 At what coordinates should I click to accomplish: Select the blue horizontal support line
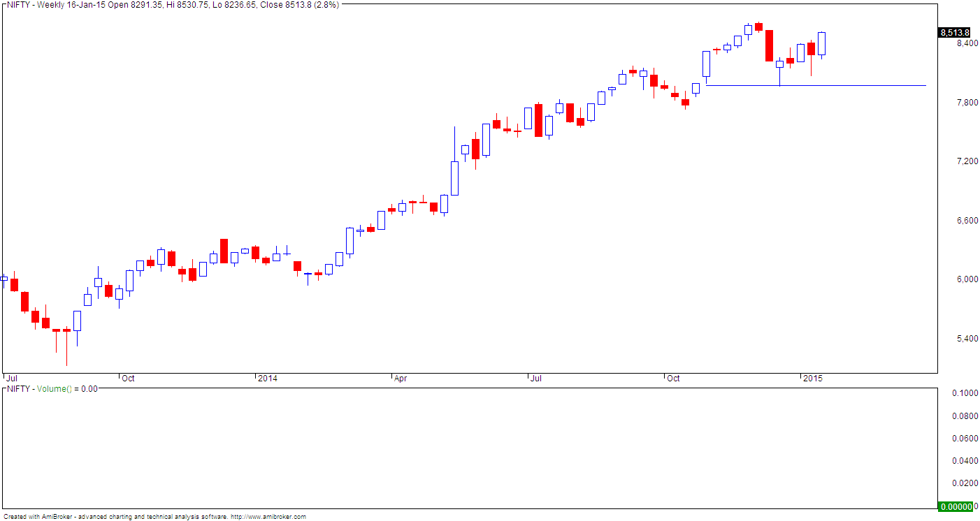point(816,85)
